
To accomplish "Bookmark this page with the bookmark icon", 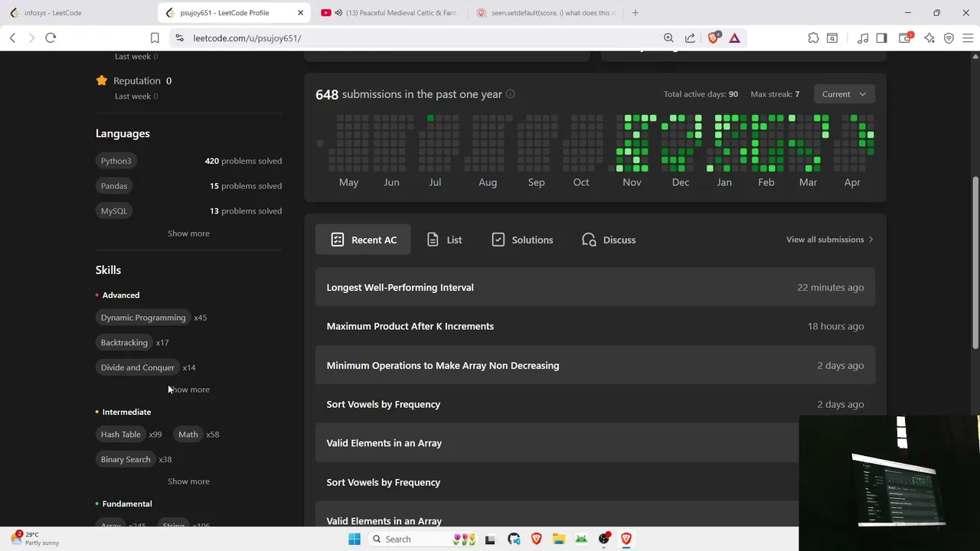I will (155, 37).
